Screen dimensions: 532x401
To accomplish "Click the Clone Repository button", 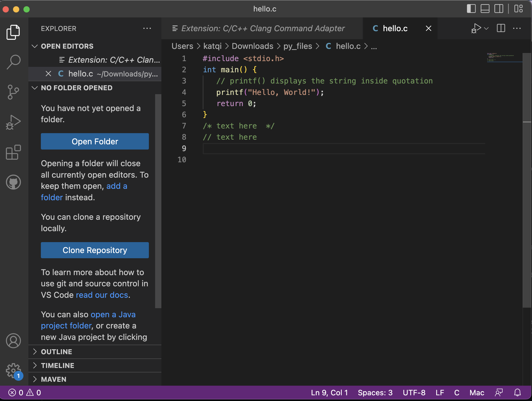I will point(94,250).
